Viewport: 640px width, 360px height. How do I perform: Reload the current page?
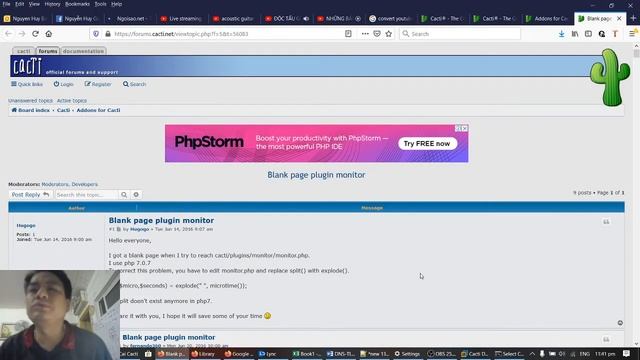(36, 34)
